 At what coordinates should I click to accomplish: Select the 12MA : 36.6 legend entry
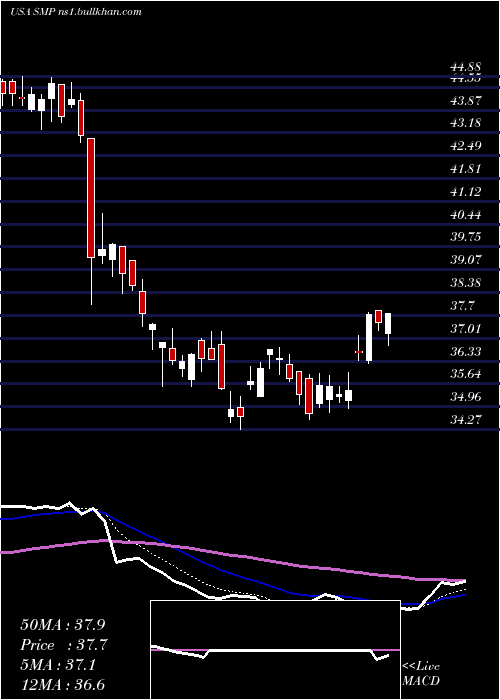click(x=63, y=685)
